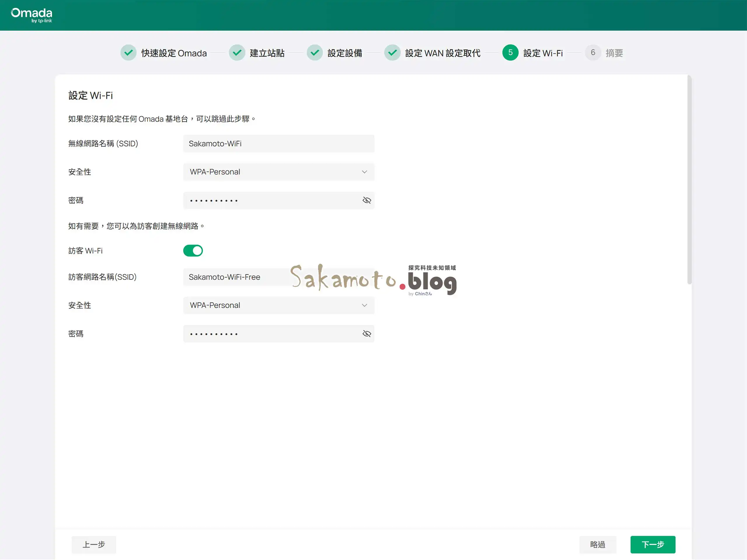Click the 無線網路名稱 SSID field Sakamoto-WiFi
Viewport: 747px width, 560px height.
click(x=278, y=143)
